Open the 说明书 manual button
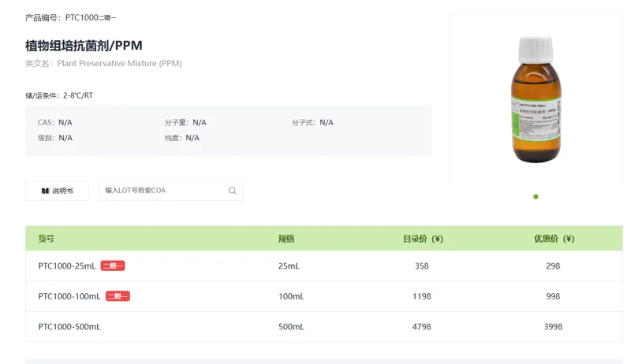The width and height of the screenshot is (631, 364). pos(57,191)
